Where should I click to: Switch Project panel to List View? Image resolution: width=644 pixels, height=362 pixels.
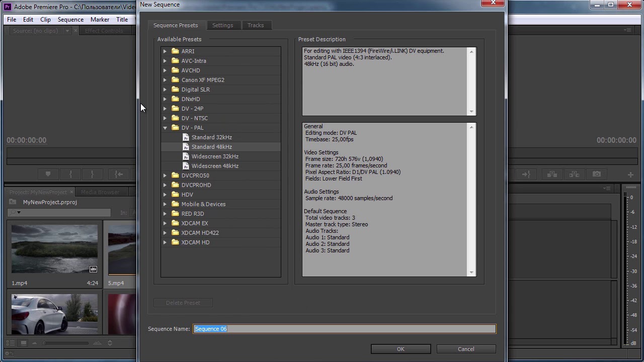[x=11, y=343]
